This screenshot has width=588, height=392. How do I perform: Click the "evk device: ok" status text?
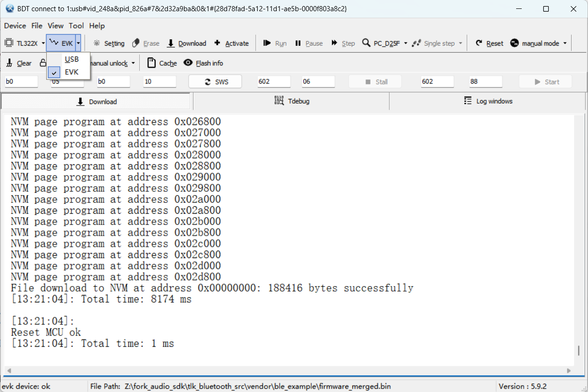[26, 386]
